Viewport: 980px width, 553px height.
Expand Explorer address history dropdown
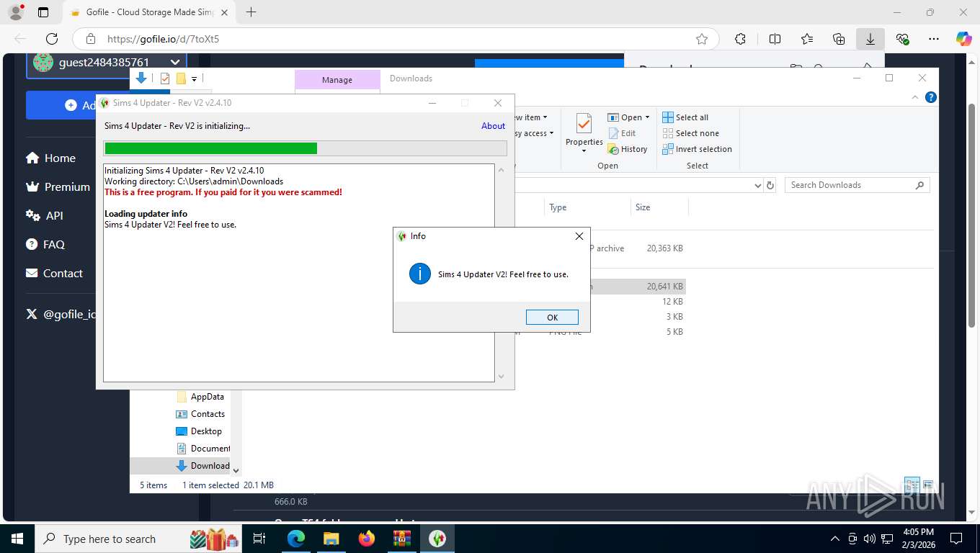[757, 185]
